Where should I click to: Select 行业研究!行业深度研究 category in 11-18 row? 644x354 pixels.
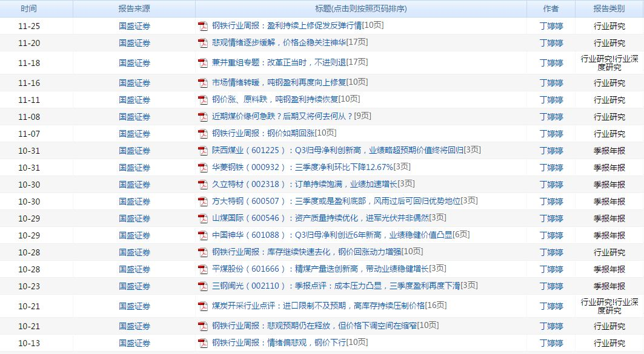(x=609, y=63)
